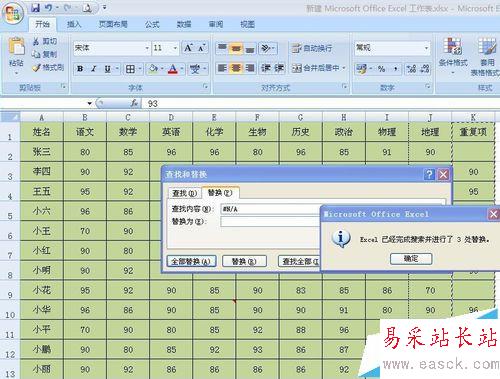Enable wrap text (自动换行)
500x379 pixels.
click(x=312, y=49)
